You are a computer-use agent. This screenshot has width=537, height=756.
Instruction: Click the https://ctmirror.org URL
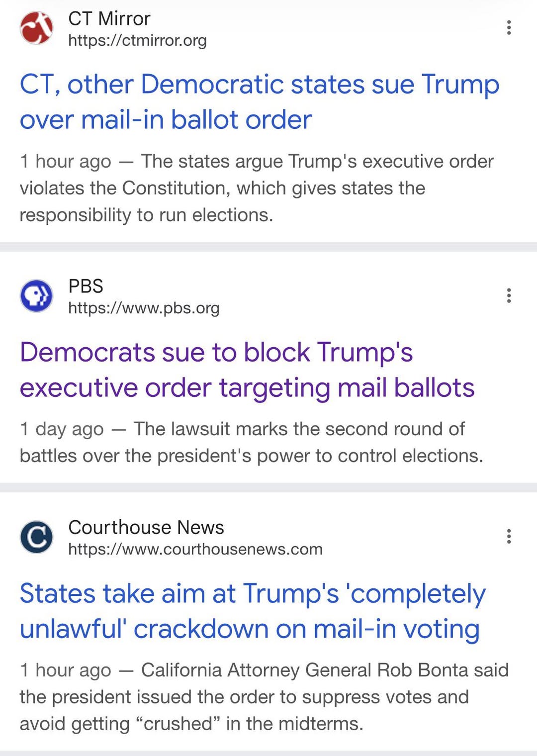coord(137,40)
